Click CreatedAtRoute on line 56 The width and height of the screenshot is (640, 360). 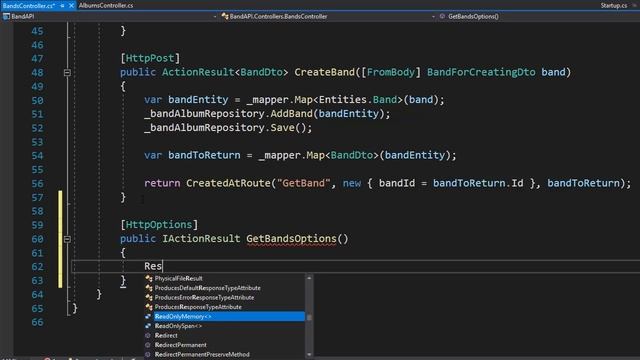(228, 183)
